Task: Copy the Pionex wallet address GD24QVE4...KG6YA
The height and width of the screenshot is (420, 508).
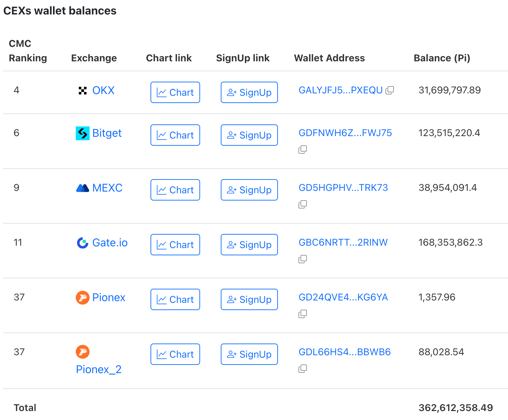Action: [x=303, y=314]
